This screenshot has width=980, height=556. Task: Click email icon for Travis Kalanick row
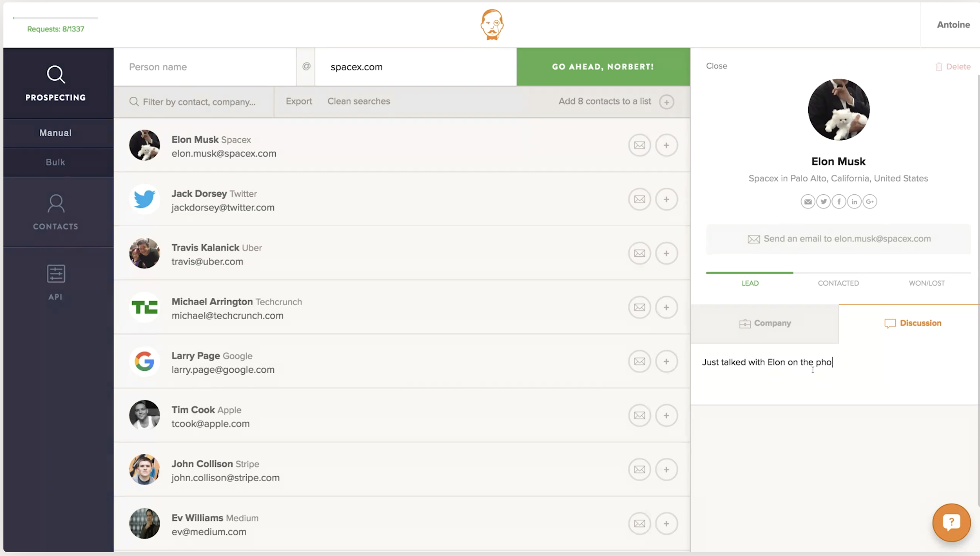tap(639, 253)
